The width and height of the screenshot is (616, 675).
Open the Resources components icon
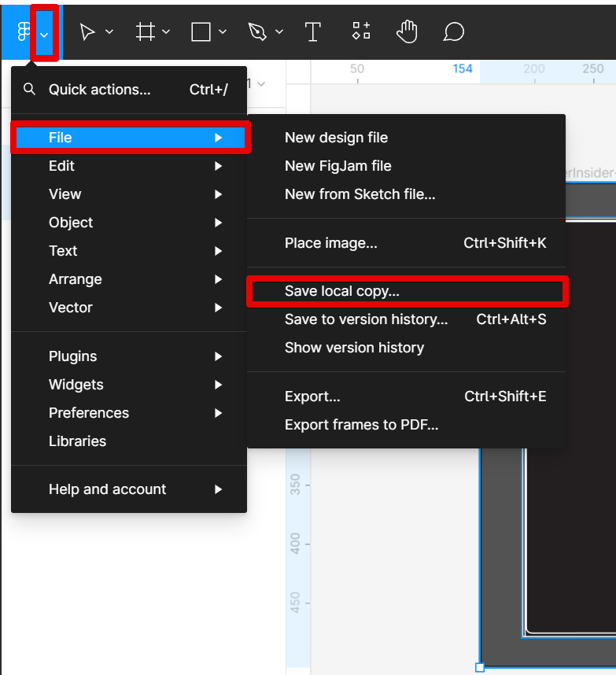pyautogui.click(x=361, y=31)
